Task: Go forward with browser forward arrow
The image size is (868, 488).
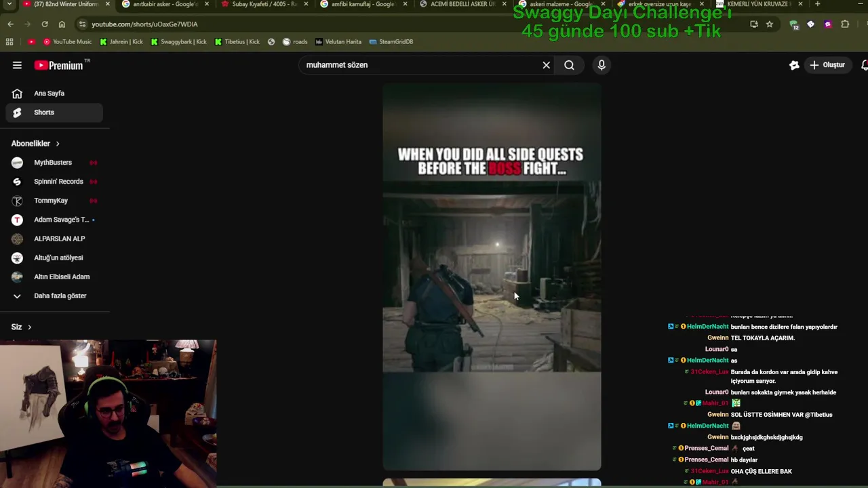Action: point(27,24)
